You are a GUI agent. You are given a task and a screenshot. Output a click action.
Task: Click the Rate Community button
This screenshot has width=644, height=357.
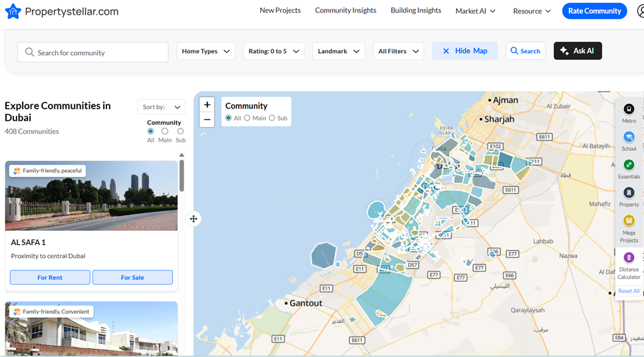pos(594,11)
